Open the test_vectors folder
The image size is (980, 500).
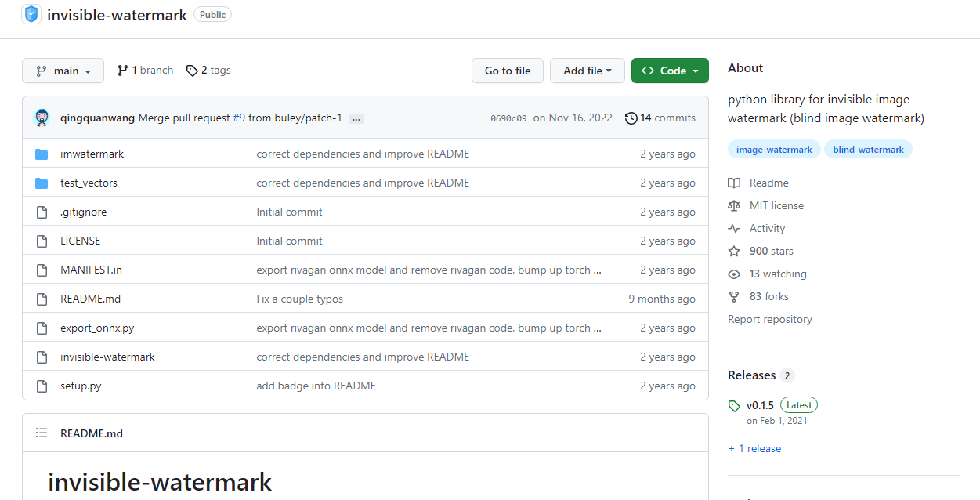click(89, 183)
